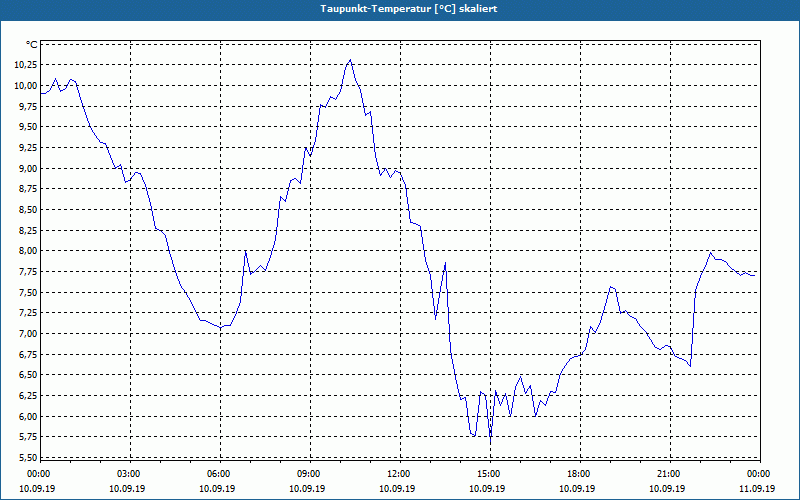Screen dimensions: 800x500
Task: Click the 7,50 y-axis value
Action: pos(28,292)
